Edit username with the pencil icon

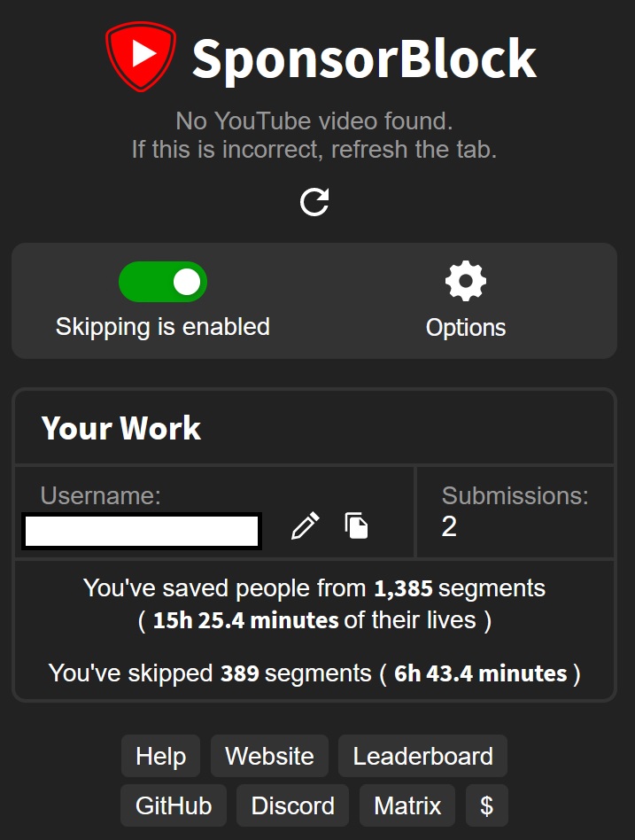coord(306,525)
